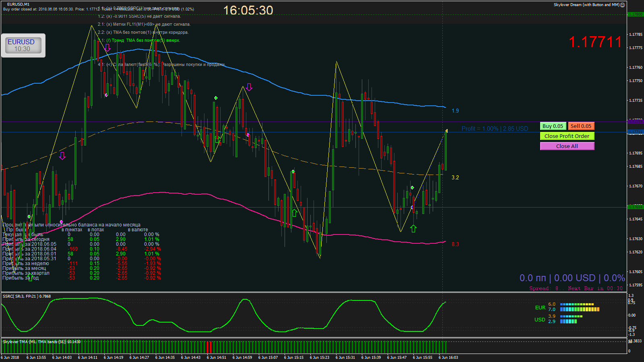Screen dimensions: 644x362
Task: Click the green up arrow beside Прибыль за год
Action: (30, 277)
